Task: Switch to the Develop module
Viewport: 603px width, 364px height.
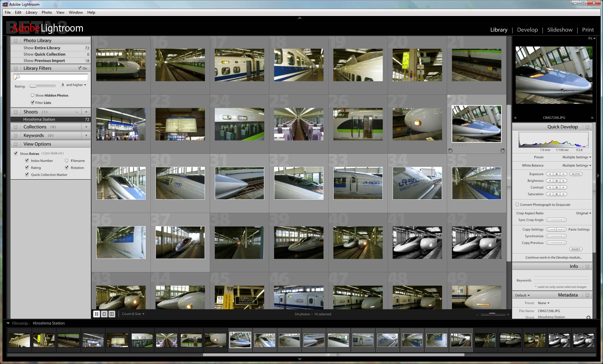Action: coord(527,30)
